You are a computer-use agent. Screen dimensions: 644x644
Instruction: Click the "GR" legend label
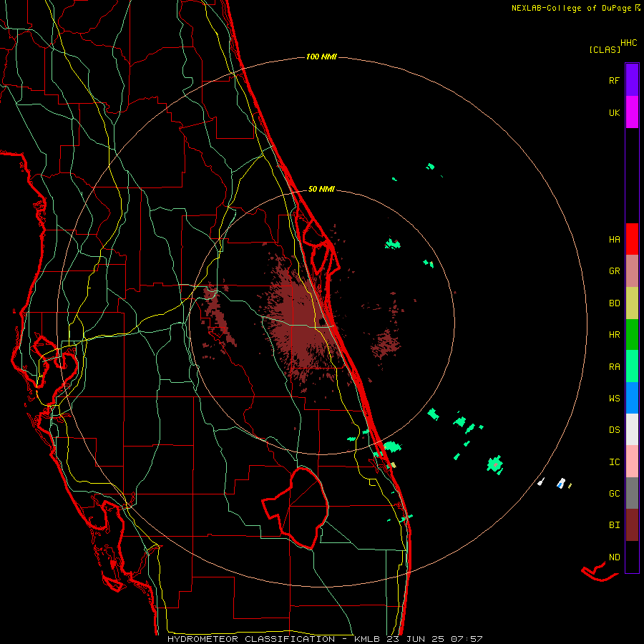click(x=614, y=271)
